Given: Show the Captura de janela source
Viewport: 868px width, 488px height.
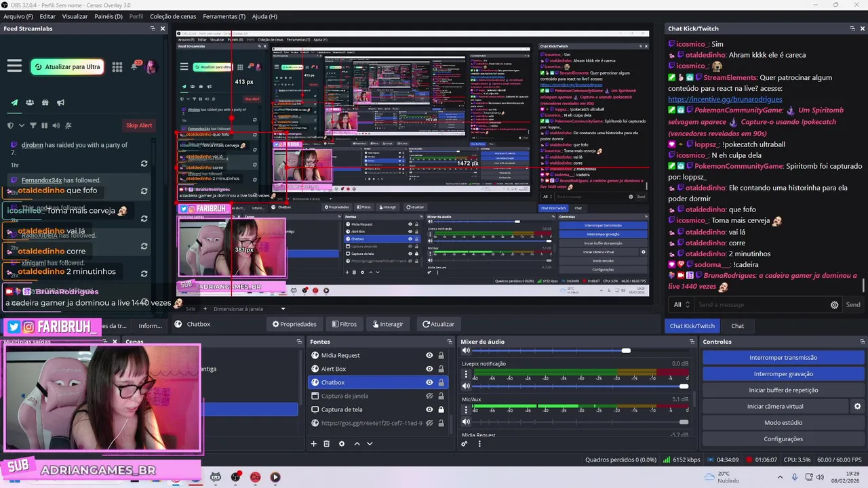Looking at the screenshot, I should [x=429, y=396].
